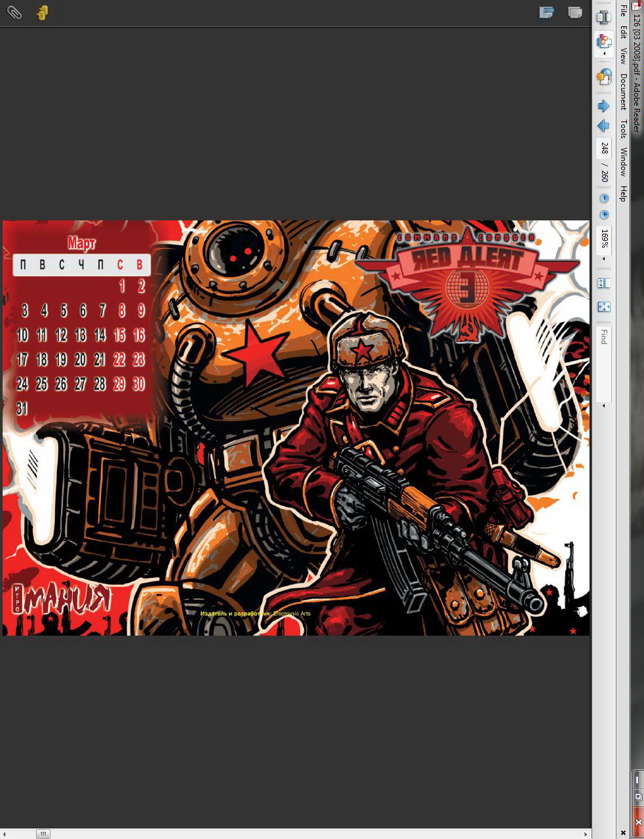The width and height of the screenshot is (644, 839).
Task: Click the blue left-pointing page arrow
Action: [x=603, y=125]
